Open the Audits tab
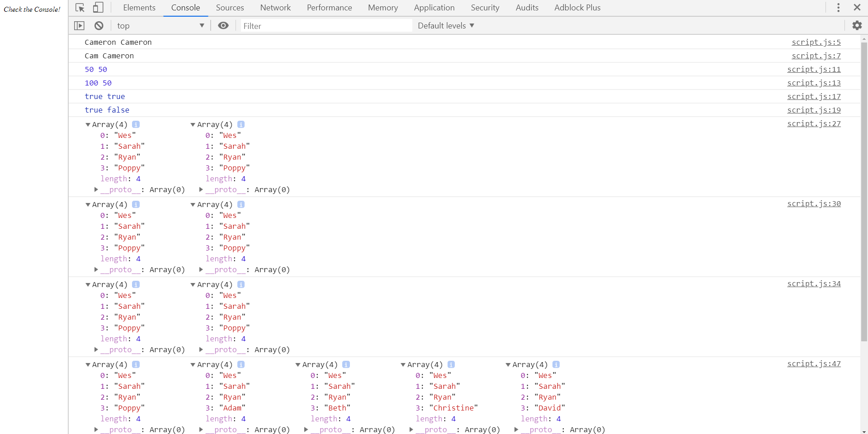 (527, 8)
